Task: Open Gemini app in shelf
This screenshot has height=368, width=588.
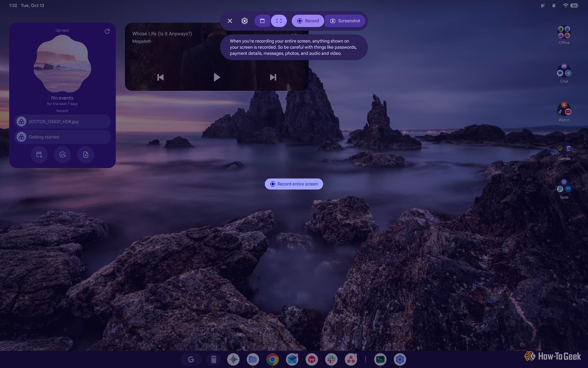Action: click(233, 359)
